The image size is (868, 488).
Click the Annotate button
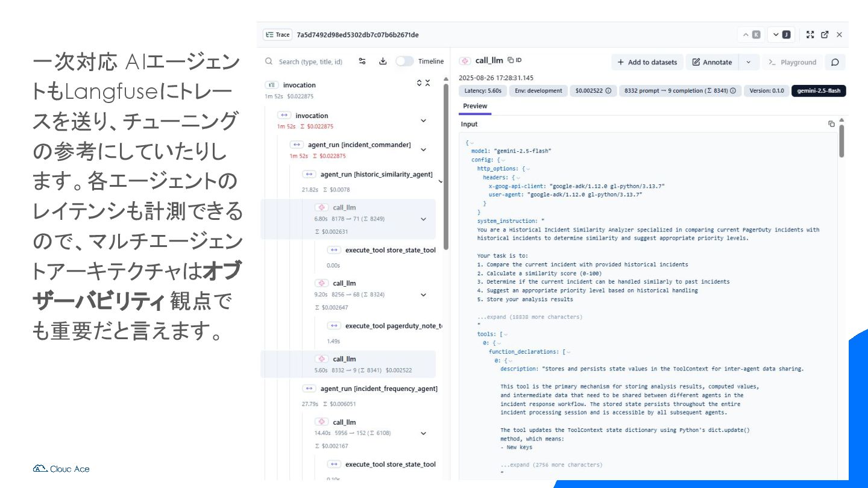click(712, 62)
